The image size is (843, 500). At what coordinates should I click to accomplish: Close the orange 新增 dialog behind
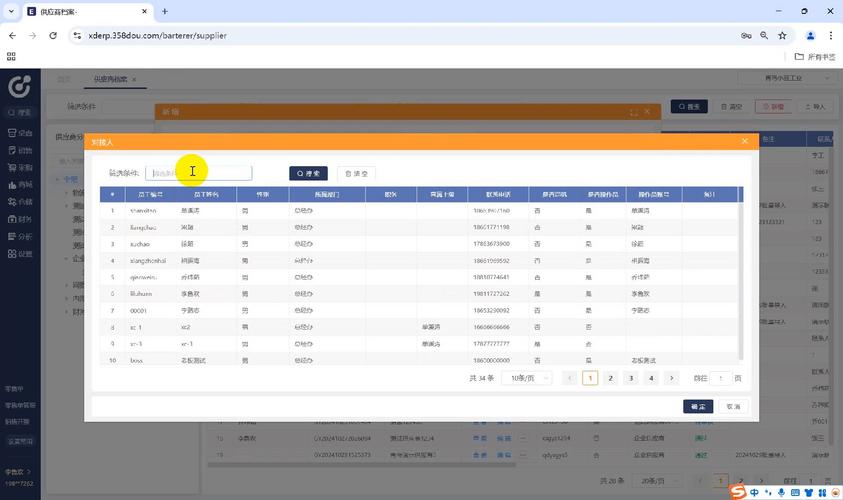(x=647, y=111)
